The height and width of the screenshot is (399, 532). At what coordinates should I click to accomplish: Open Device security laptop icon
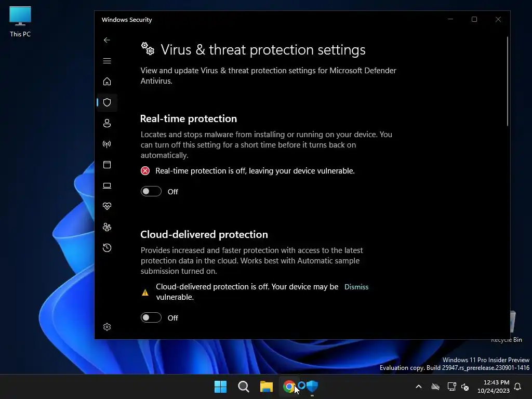[107, 185]
